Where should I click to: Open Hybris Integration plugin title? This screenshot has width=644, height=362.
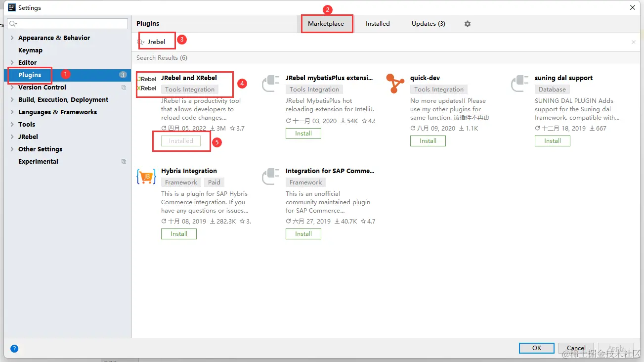point(189,171)
